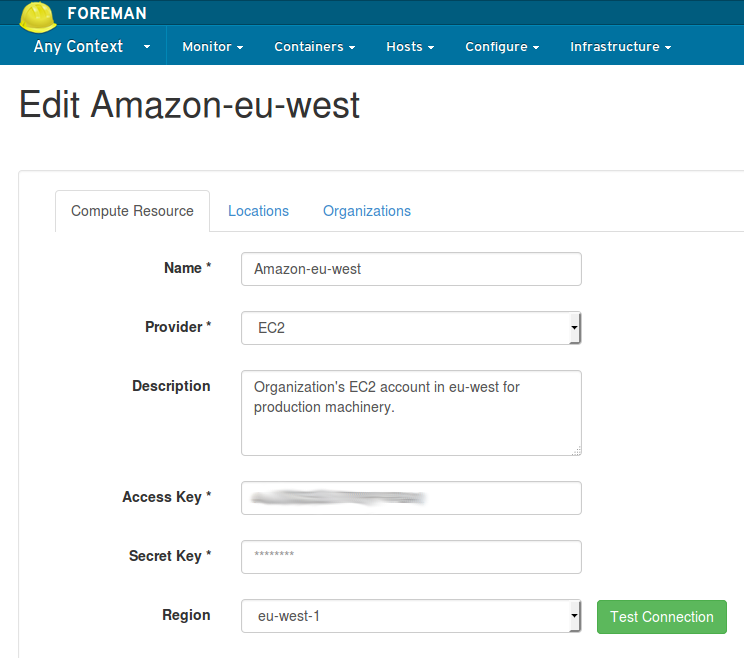Expand the Provider EC2 dropdown

point(411,328)
